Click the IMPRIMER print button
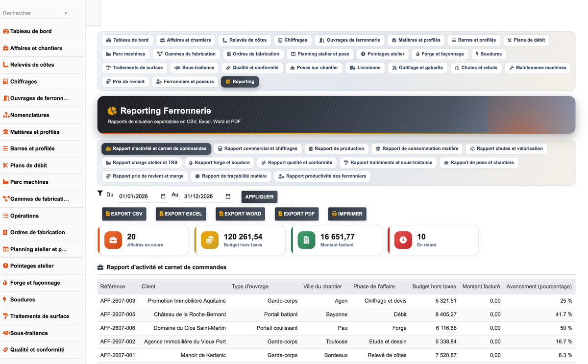588x364 pixels. 347,214
